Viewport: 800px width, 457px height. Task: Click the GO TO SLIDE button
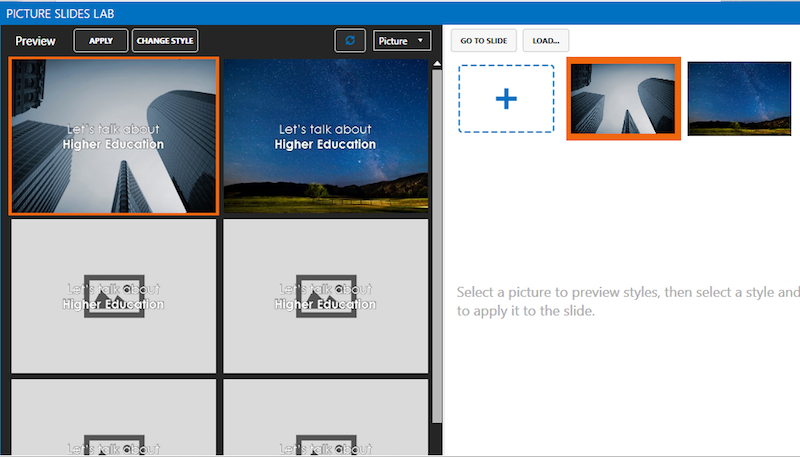[484, 41]
